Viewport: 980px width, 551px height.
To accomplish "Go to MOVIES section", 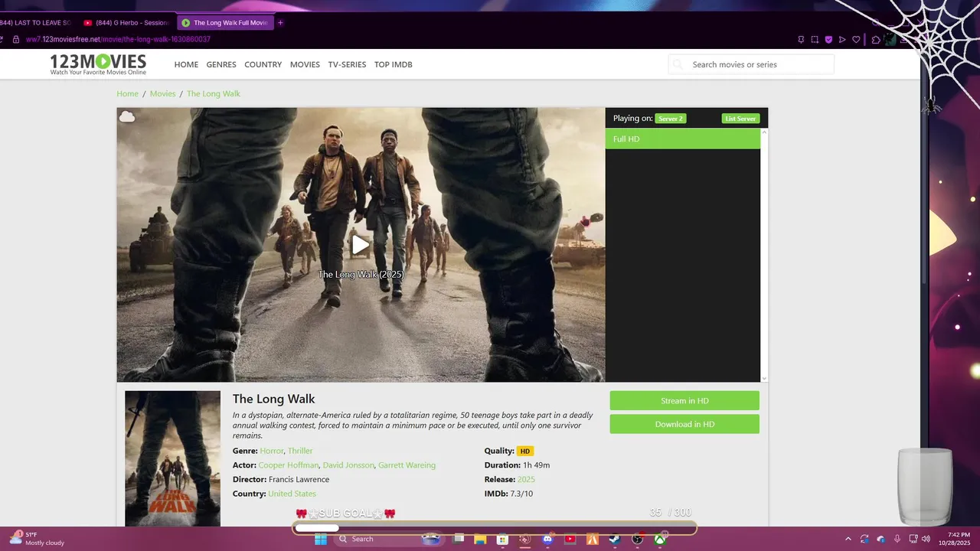I will [x=305, y=65].
